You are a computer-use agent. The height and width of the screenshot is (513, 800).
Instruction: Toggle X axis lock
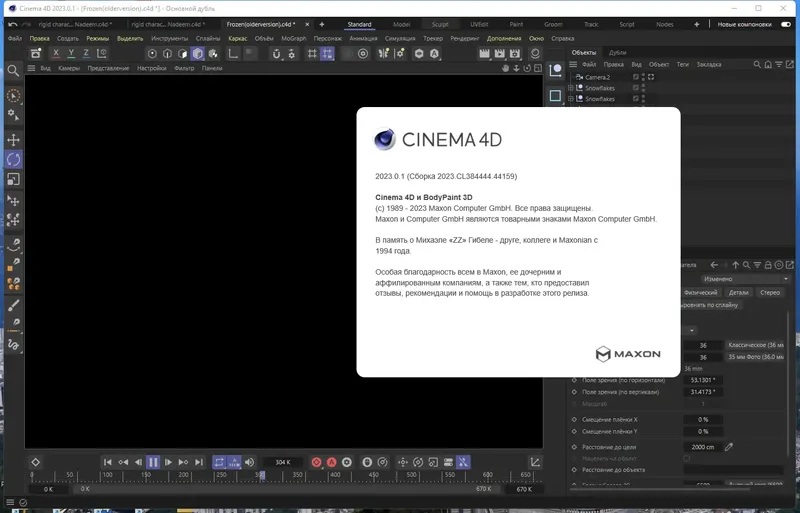point(56,53)
